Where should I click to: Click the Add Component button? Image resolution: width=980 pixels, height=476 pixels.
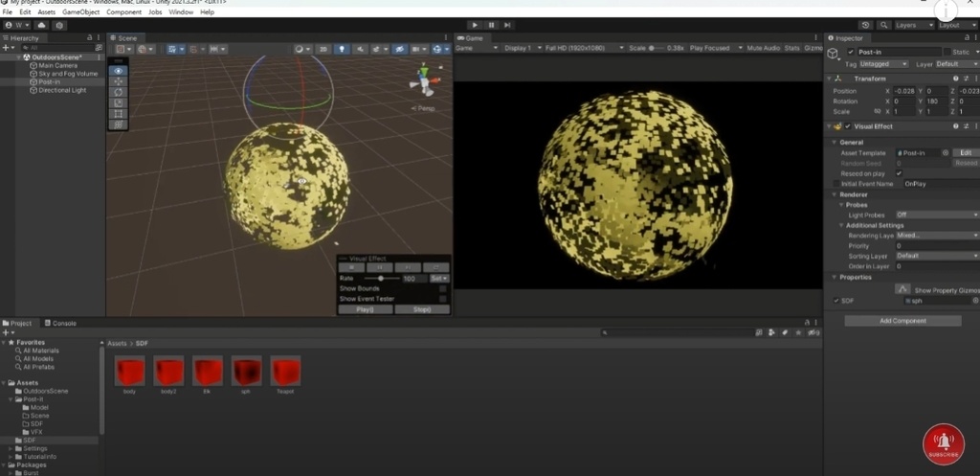(x=902, y=321)
